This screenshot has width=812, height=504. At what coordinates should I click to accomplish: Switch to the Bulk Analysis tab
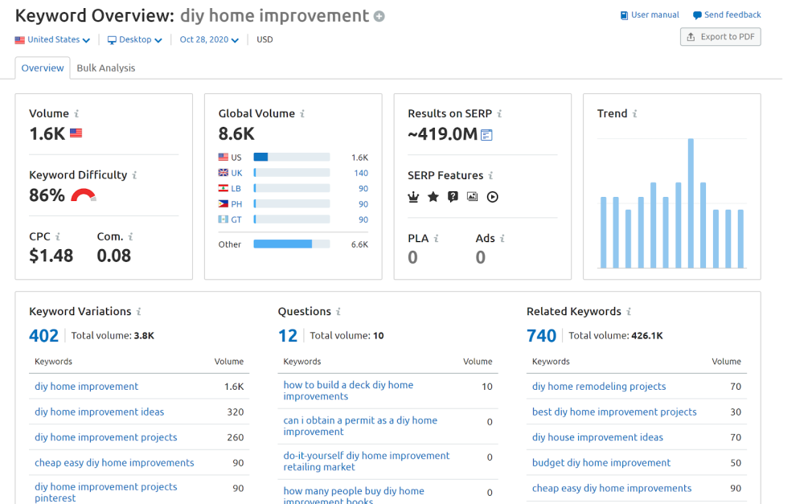[105, 68]
